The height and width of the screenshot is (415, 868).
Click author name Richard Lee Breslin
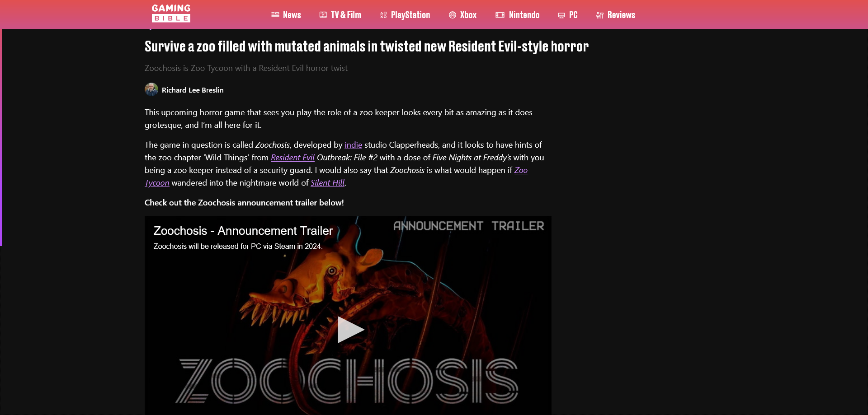[x=193, y=90]
